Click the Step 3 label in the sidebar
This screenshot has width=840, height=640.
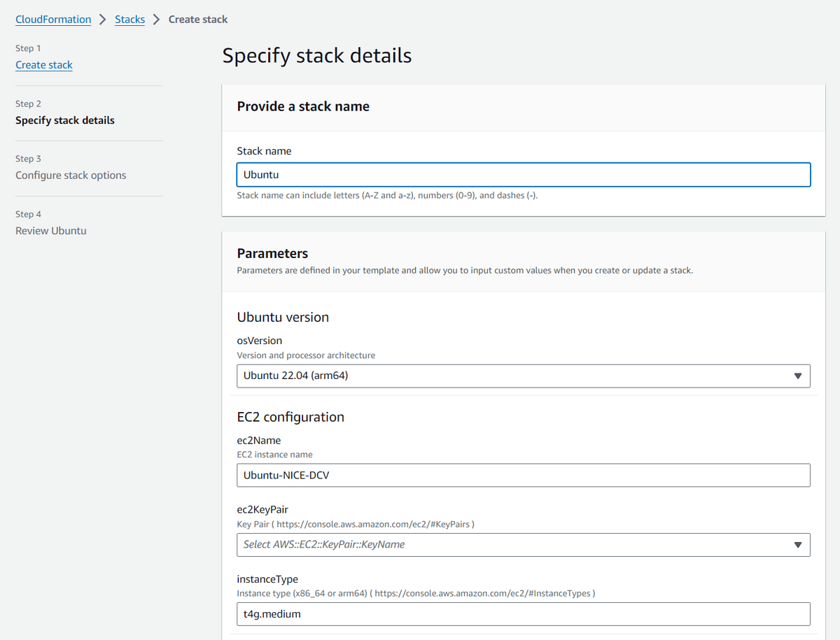click(x=28, y=159)
